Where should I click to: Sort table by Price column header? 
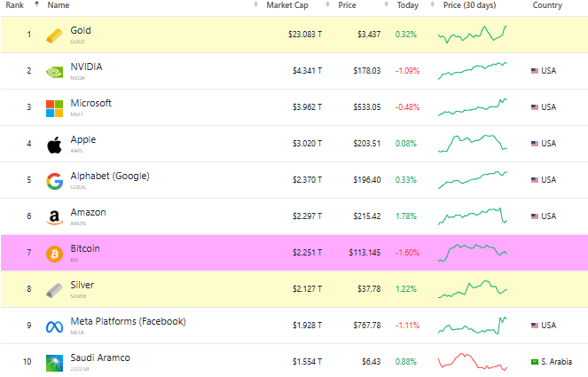[x=348, y=5]
